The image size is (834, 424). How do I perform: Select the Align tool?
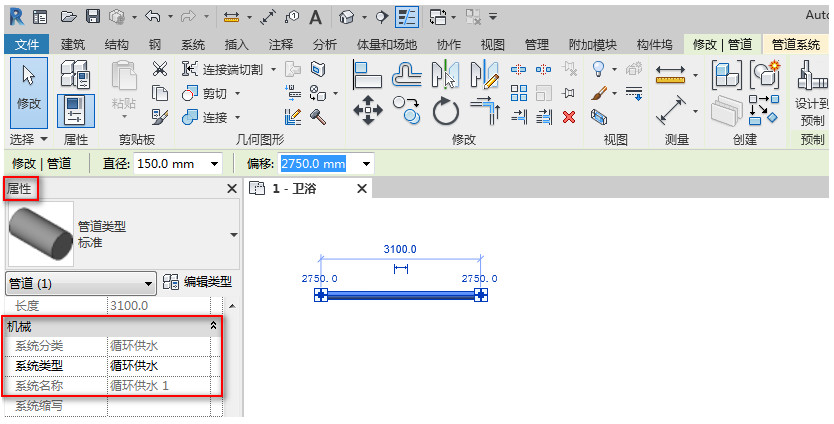[368, 74]
